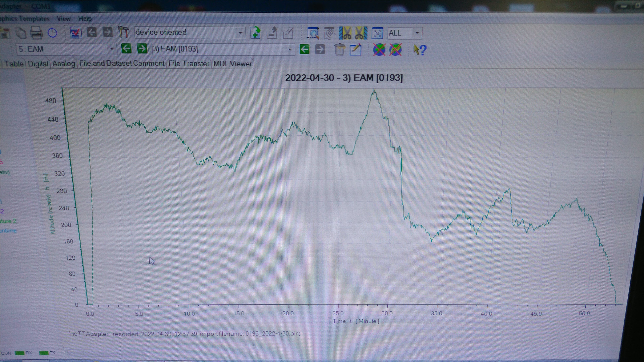Open the MDL Viewer tab
Image resolution: width=644 pixels, height=362 pixels.
[232, 64]
